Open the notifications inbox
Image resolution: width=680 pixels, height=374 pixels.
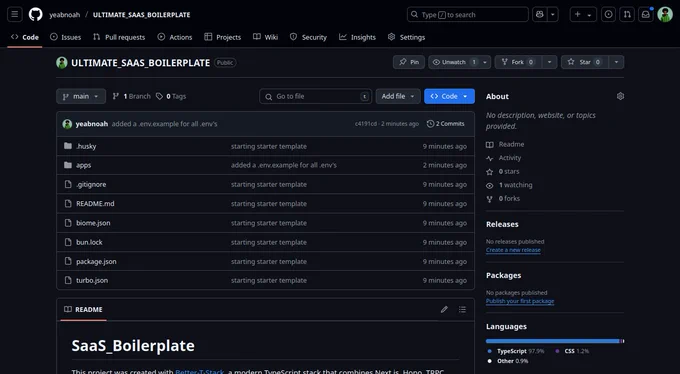point(646,14)
